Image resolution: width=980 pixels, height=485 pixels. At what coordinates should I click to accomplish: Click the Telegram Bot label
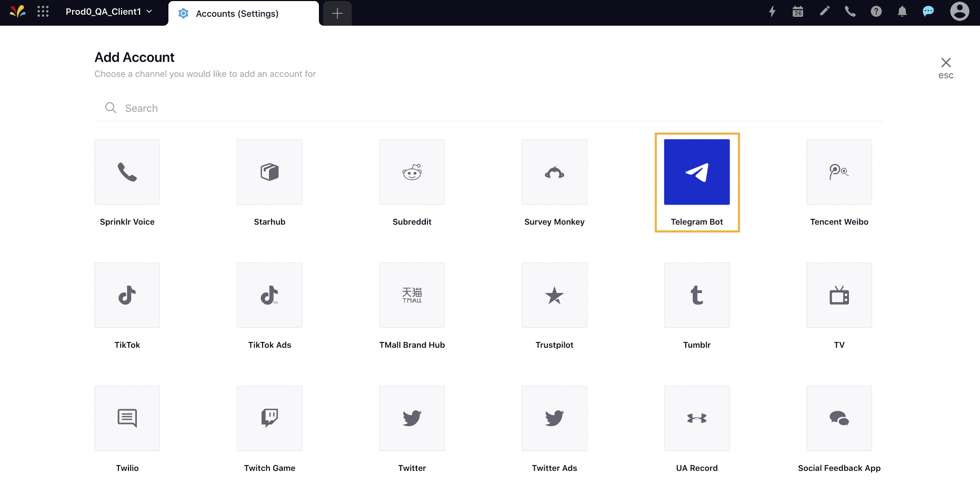click(x=697, y=222)
